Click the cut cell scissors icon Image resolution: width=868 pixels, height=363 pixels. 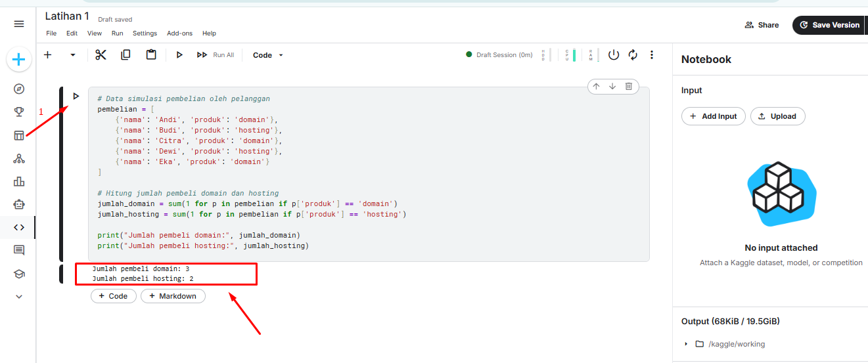tap(101, 55)
